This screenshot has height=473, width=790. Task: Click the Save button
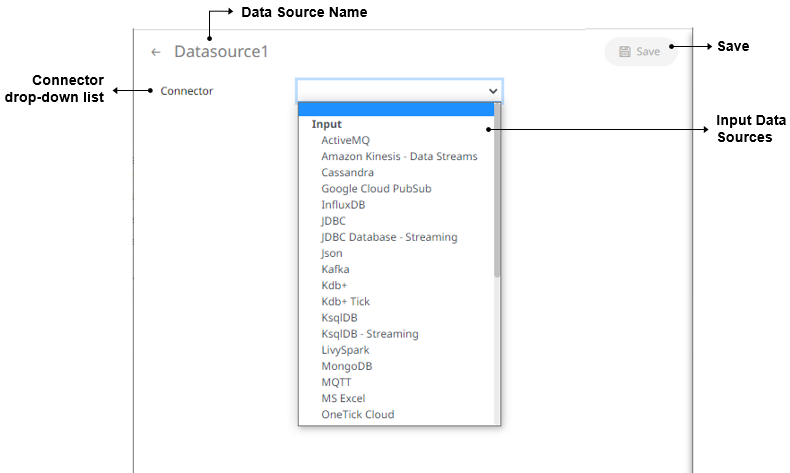[x=640, y=52]
